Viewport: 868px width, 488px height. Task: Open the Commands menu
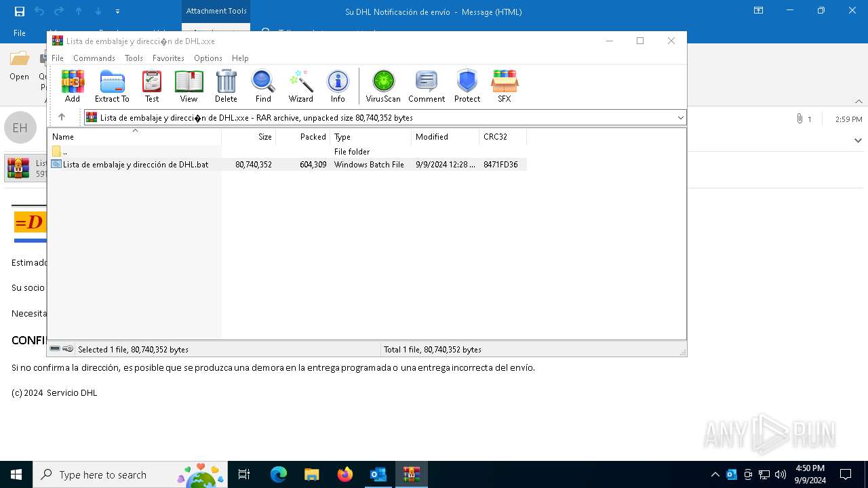pos(94,58)
